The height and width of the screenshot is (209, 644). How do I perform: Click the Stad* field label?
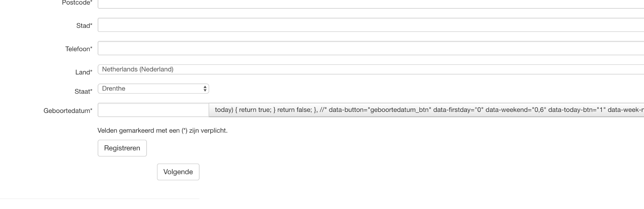tap(84, 26)
